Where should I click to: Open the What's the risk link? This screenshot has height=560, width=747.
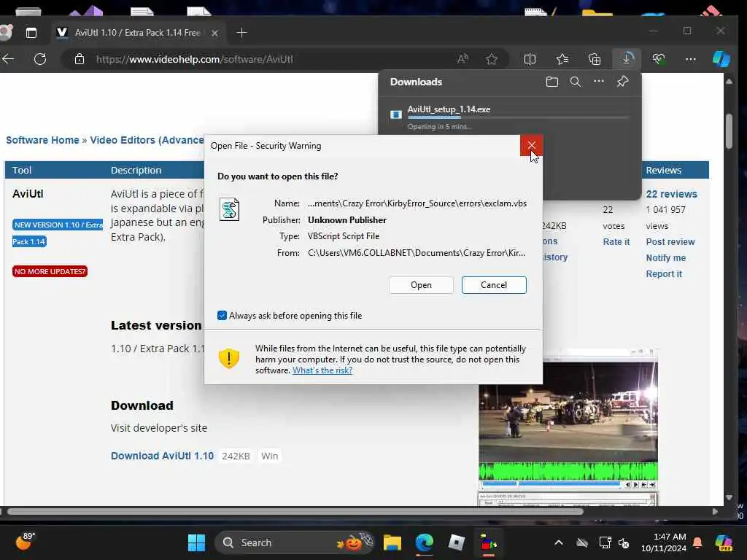tap(322, 370)
